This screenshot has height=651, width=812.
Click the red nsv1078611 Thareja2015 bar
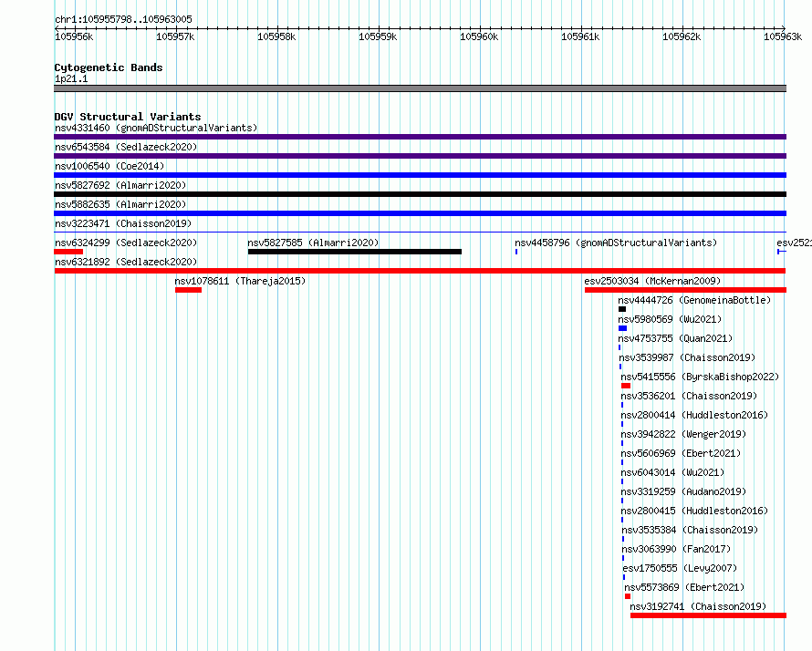[x=188, y=290]
